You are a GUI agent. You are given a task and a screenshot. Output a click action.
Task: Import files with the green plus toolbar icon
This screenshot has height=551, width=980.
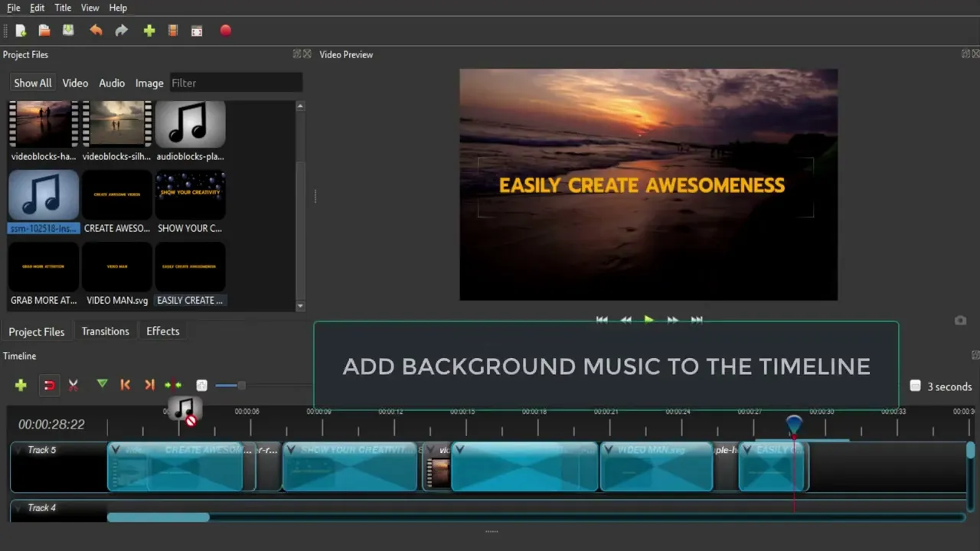[x=149, y=31]
